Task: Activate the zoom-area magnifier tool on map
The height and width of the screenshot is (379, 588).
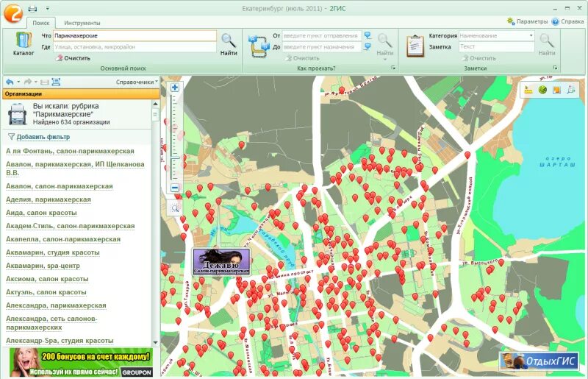Action: 175,208
